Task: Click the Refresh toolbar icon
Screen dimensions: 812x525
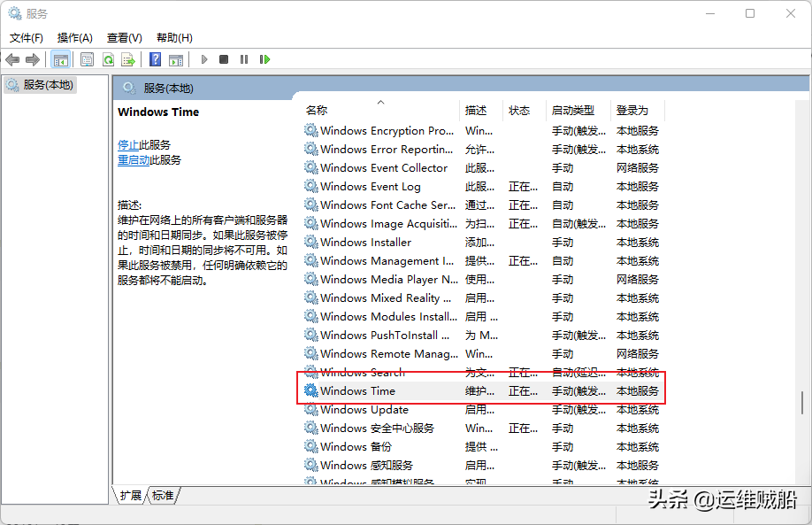Action: tap(108, 59)
